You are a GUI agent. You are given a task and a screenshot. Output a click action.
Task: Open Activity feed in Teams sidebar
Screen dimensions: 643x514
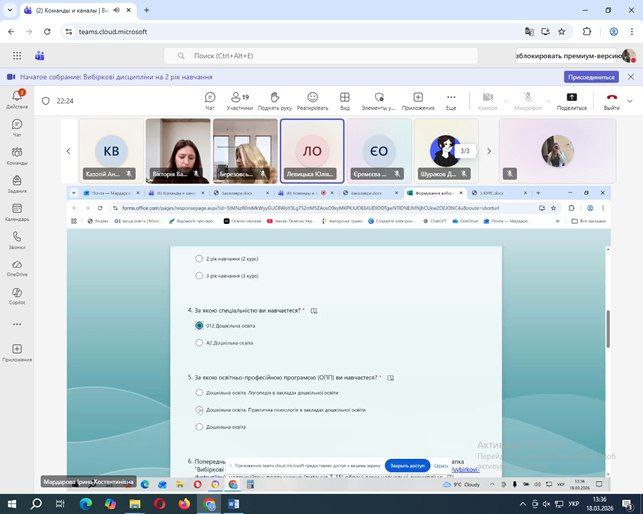pyautogui.click(x=17, y=98)
